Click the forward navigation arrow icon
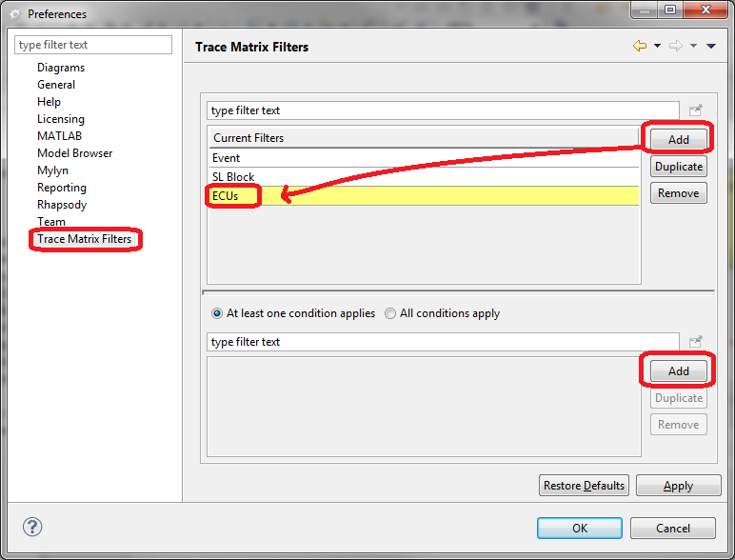 (675, 46)
